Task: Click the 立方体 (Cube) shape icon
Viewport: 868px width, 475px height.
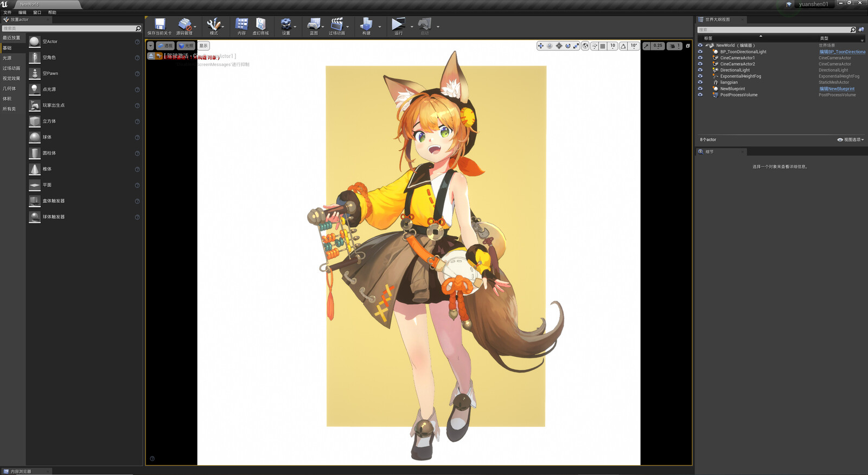Action: 35,121
